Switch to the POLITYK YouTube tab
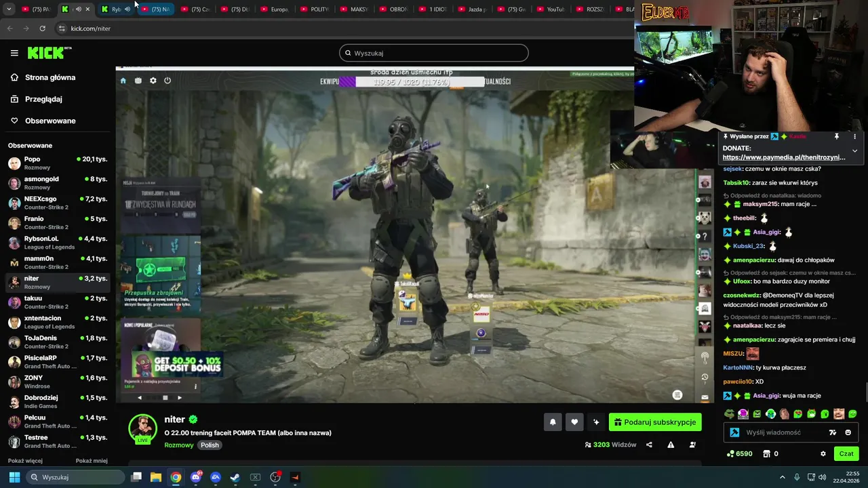This screenshot has width=868, height=488. tap(315, 9)
